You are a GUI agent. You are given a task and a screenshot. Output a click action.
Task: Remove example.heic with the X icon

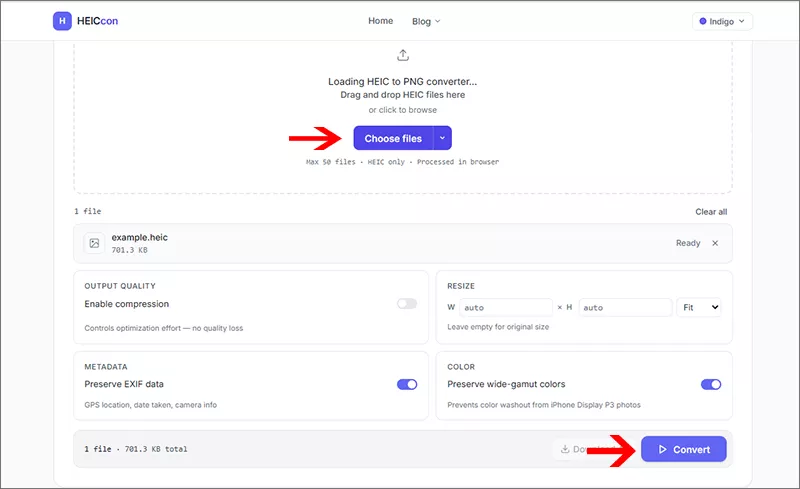click(715, 243)
